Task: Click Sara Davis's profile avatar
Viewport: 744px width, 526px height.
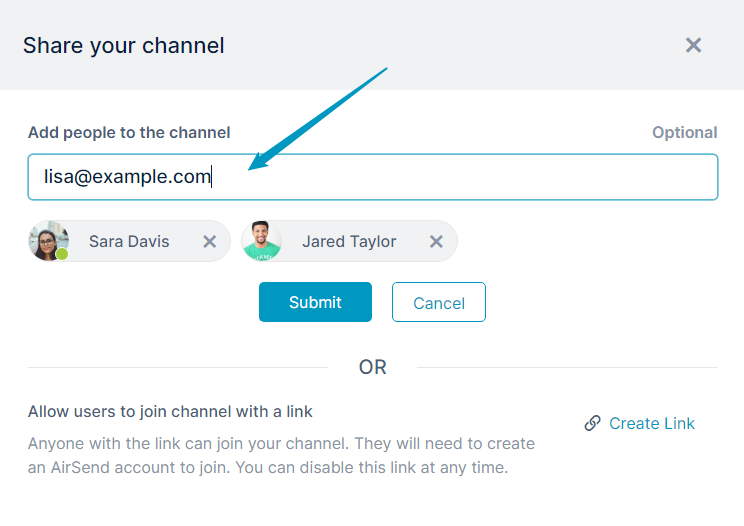Action: [48, 241]
